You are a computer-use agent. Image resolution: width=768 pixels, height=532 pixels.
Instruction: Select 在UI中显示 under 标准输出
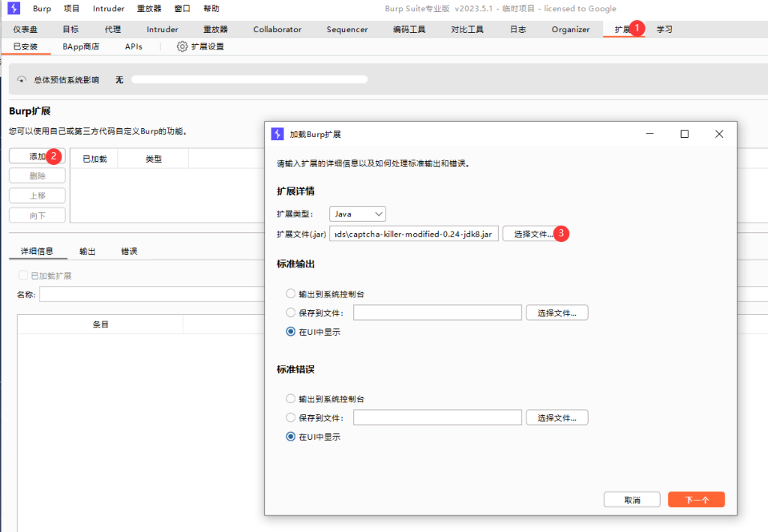(290, 332)
